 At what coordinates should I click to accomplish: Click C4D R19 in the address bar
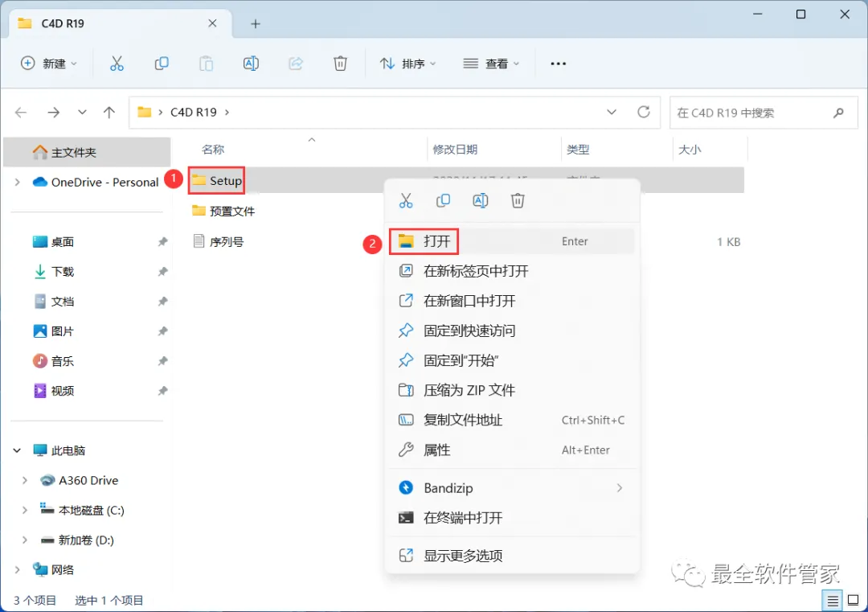pos(193,113)
